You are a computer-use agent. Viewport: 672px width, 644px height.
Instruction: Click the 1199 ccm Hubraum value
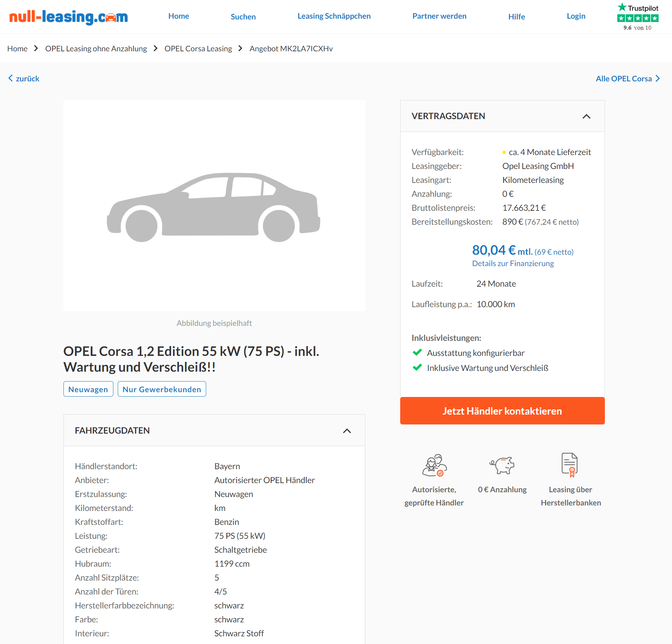click(232, 564)
